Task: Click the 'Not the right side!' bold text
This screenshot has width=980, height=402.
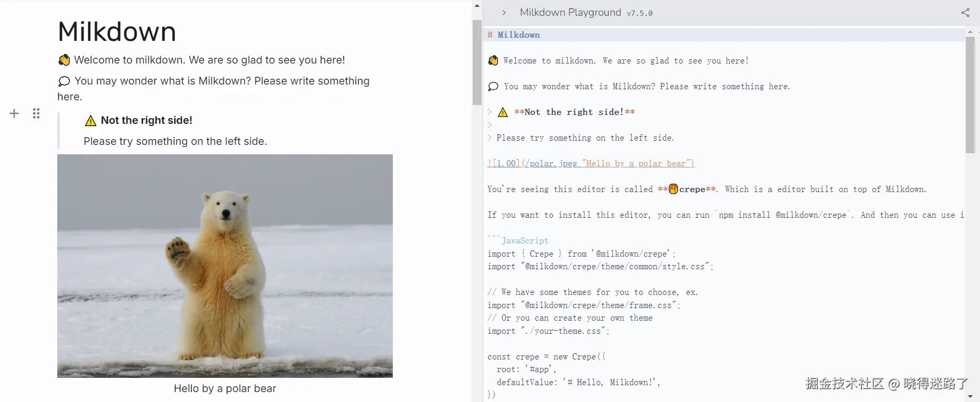Action: click(x=147, y=120)
